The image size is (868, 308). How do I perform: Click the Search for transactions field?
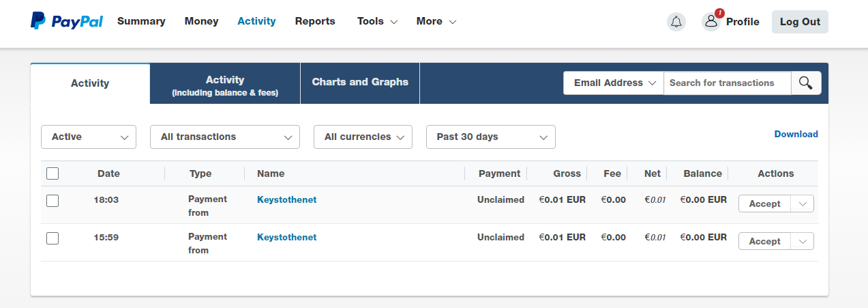[727, 83]
